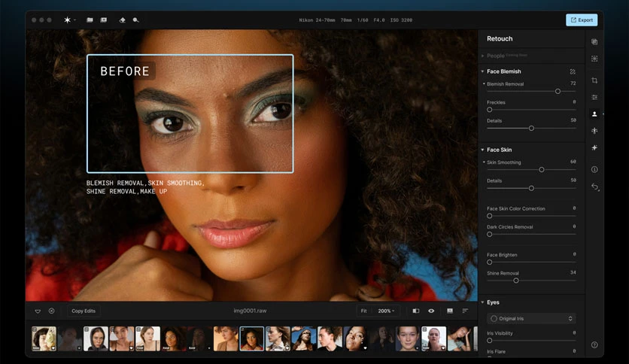This screenshot has width=629, height=364.
Task: Select the highlighted curly-haired woman thumbnail in the filmstrip
Action: [252, 338]
